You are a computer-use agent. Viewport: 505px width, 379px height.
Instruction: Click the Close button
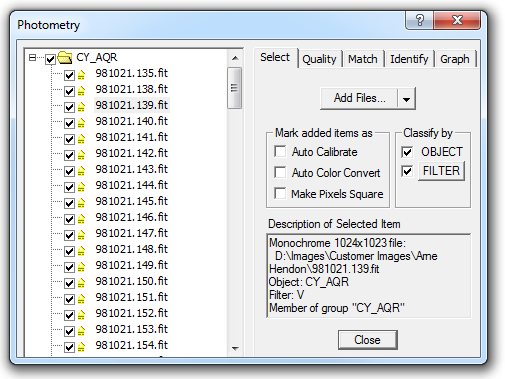point(367,340)
